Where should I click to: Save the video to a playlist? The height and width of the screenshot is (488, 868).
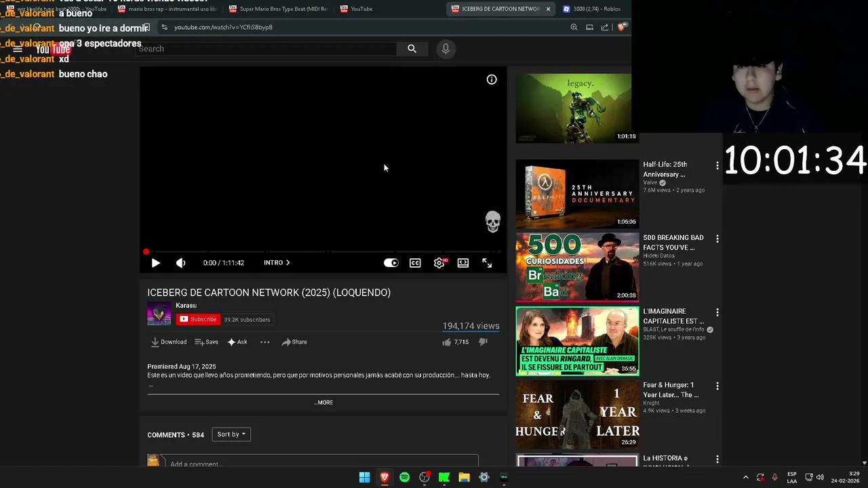(206, 342)
